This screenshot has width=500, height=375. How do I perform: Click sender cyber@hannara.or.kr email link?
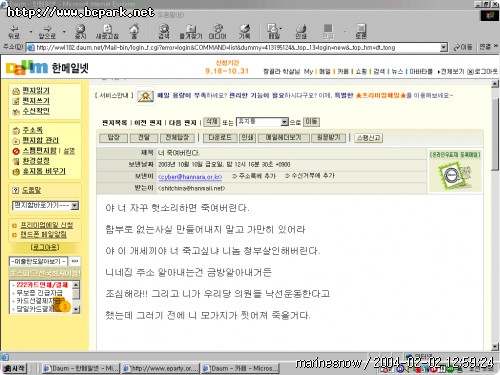190,177
